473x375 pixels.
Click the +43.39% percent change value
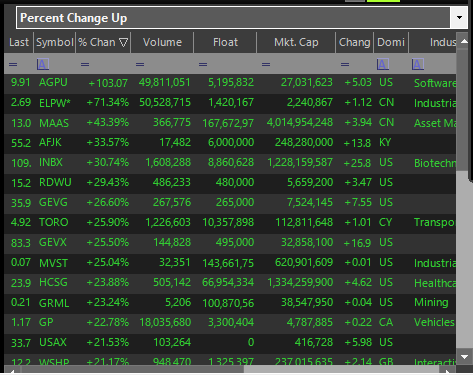[x=108, y=123]
